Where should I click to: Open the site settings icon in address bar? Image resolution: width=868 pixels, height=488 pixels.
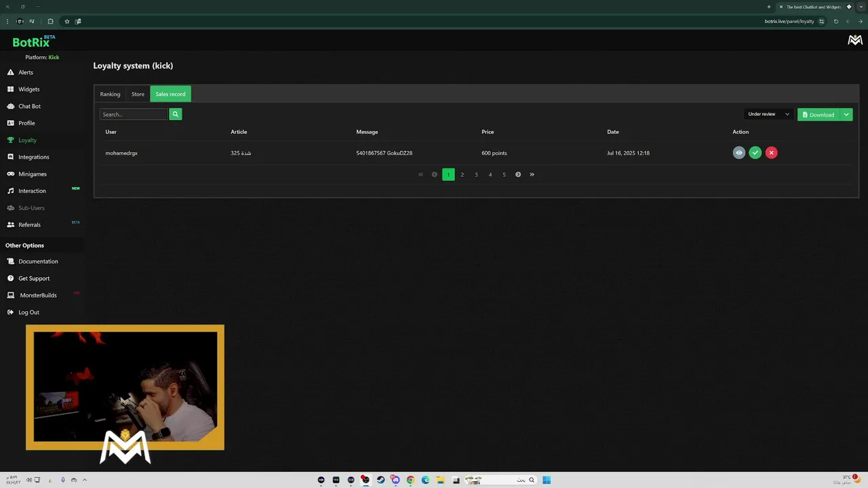point(821,22)
